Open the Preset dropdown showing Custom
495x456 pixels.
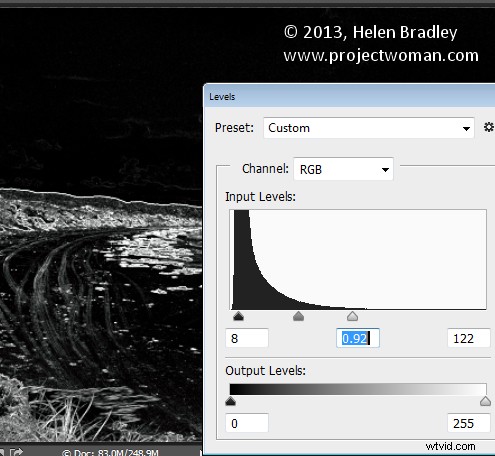[369, 128]
